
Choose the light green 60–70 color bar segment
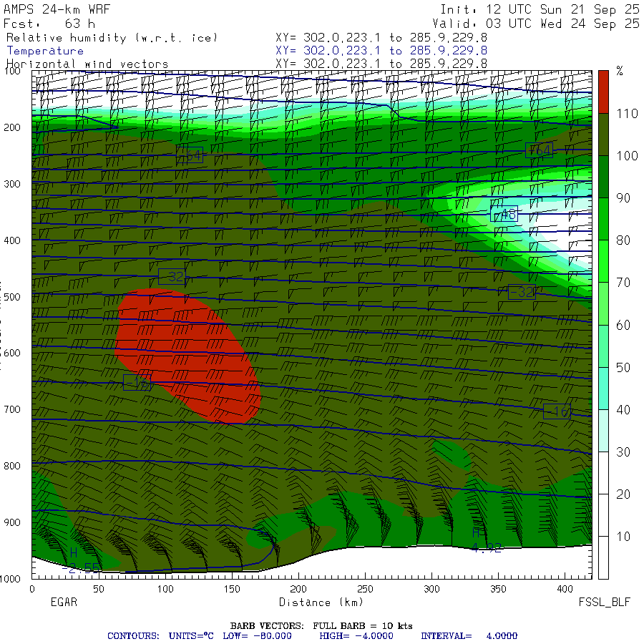tap(603, 303)
